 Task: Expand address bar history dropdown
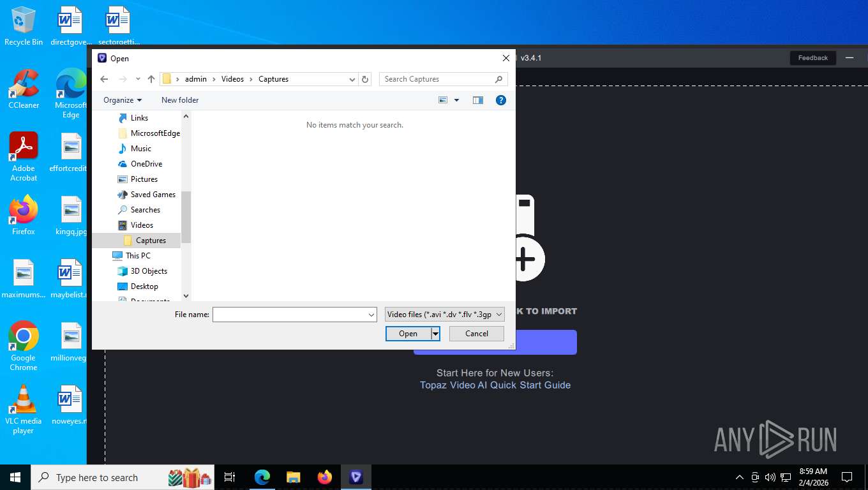352,79
